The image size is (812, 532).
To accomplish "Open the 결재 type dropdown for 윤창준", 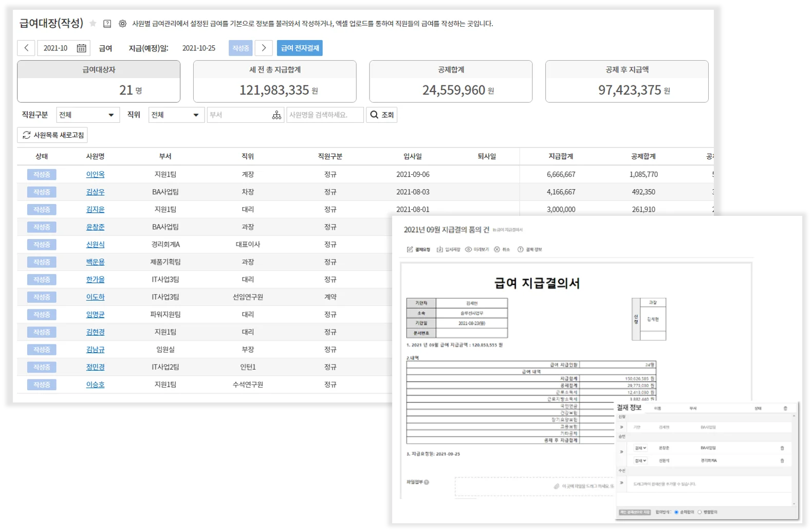I will coord(640,448).
